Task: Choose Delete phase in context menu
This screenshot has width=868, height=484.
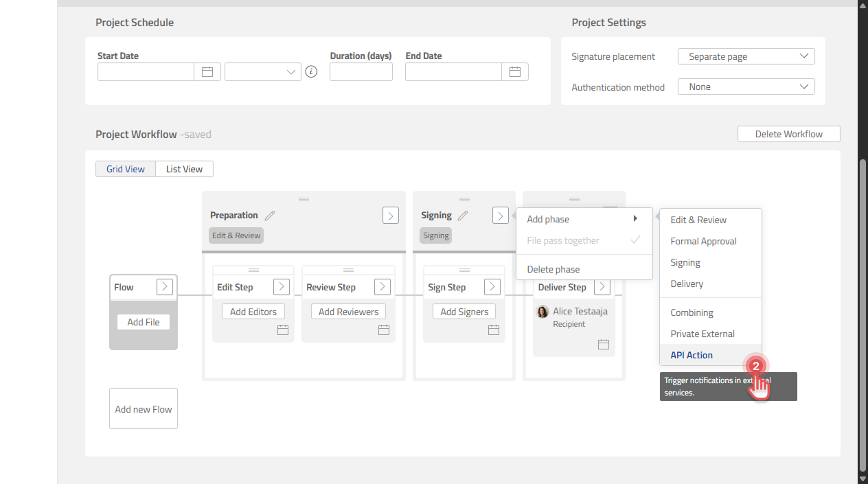Action: pyautogui.click(x=584, y=269)
